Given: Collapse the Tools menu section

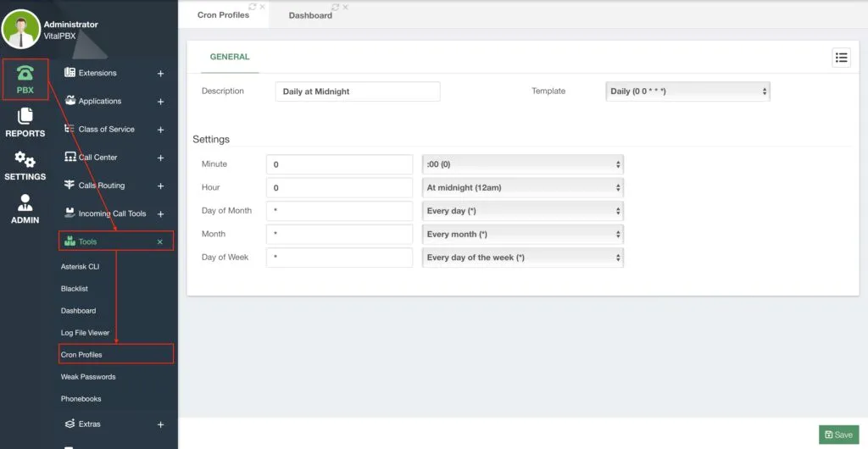Looking at the screenshot, I should click(x=160, y=241).
